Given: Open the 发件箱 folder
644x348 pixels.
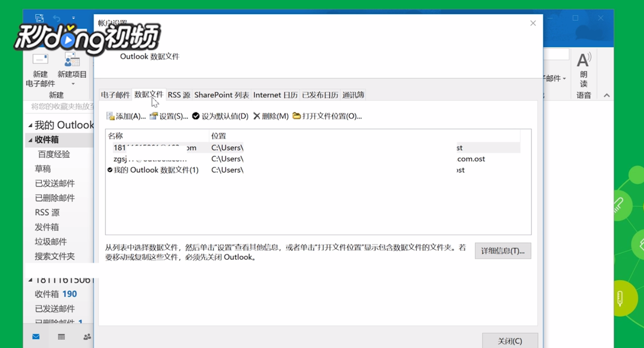Looking at the screenshot, I should (x=47, y=227).
